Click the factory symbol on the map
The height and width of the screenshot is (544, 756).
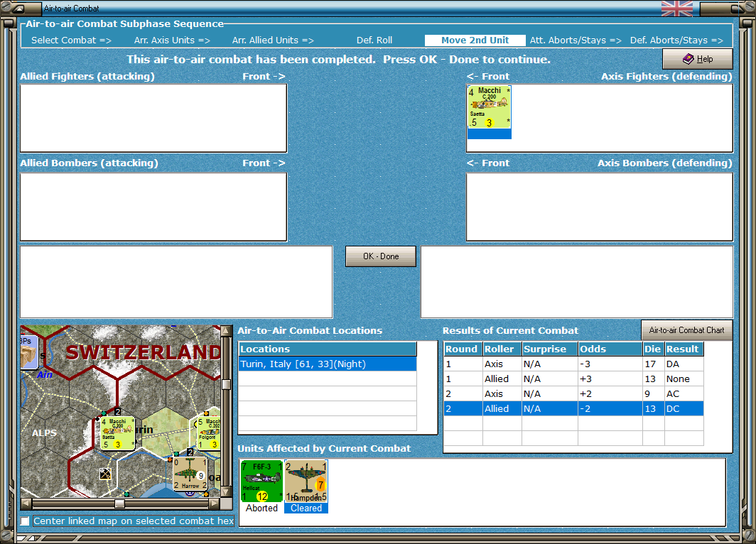(x=105, y=474)
